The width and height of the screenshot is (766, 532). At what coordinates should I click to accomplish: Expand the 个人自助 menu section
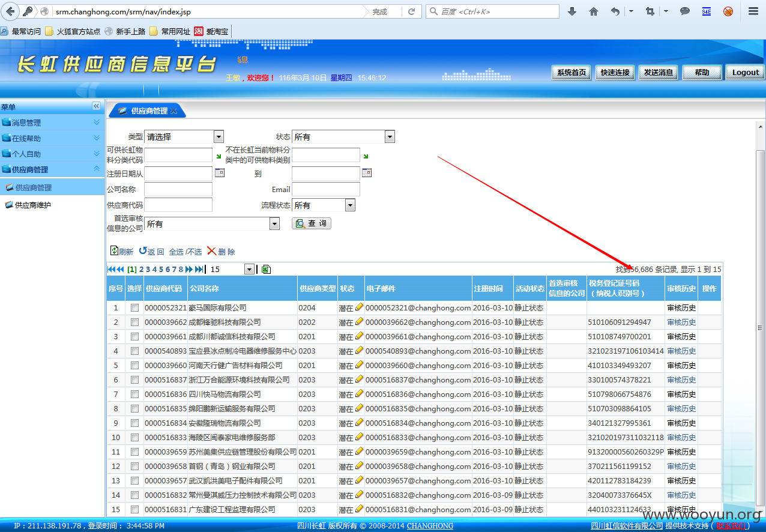[52, 154]
